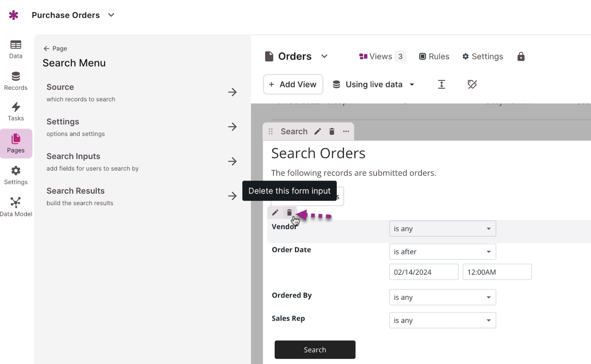The image size is (591, 364).
Task: Open the Order Date operator dropdown
Action: point(442,252)
